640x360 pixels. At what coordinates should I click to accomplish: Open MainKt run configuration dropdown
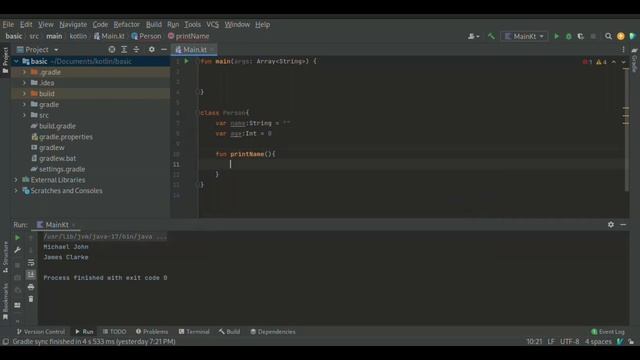(524, 36)
